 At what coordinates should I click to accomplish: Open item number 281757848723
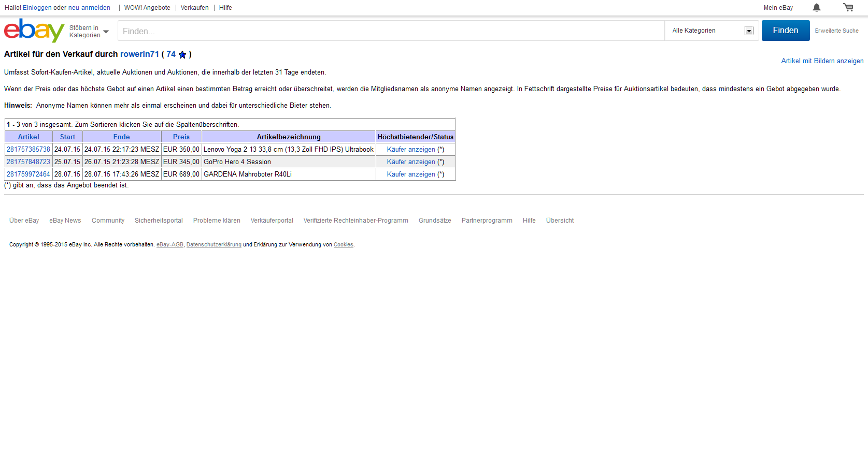[29, 162]
